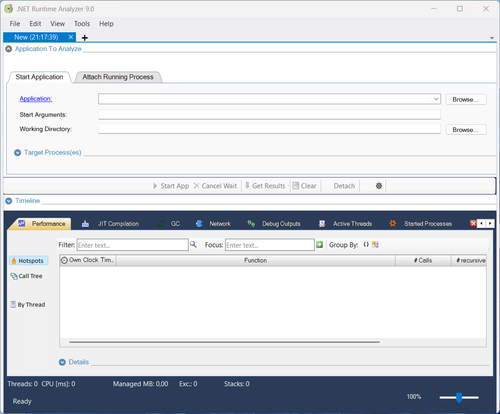Viewport: 500px width, 414px height.
Task: Click the red X tab icon
Action: (473, 223)
